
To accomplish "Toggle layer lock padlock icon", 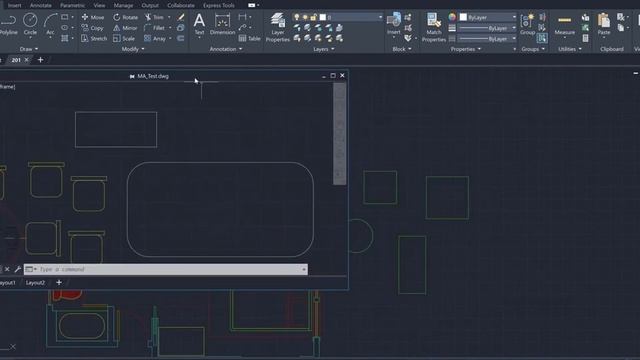I will (x=313, y=17).
